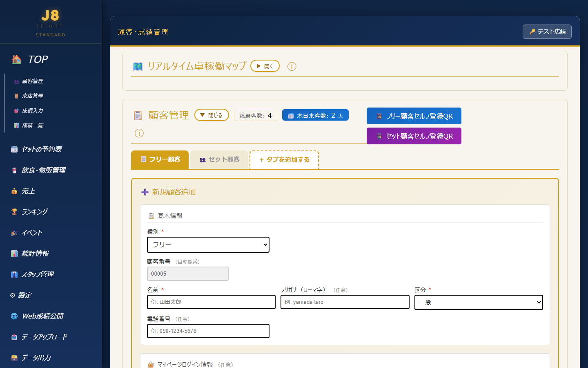Click the イベント party icon
This screenshot has width=588, height=368.
[14, 233]
